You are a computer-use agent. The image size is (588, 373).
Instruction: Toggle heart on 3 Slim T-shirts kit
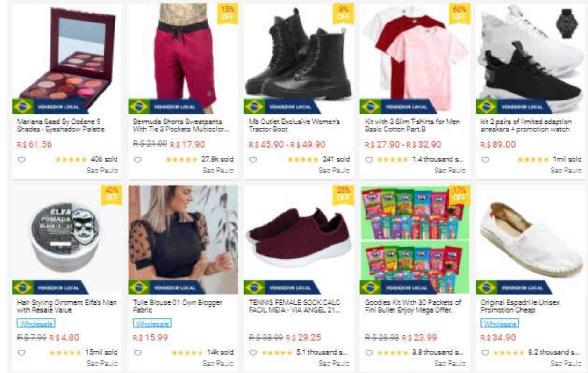pyautogui.click(x=369, y=159)
